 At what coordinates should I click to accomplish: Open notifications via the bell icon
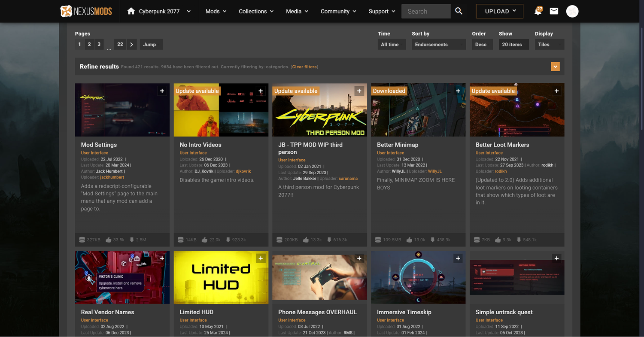538,12
